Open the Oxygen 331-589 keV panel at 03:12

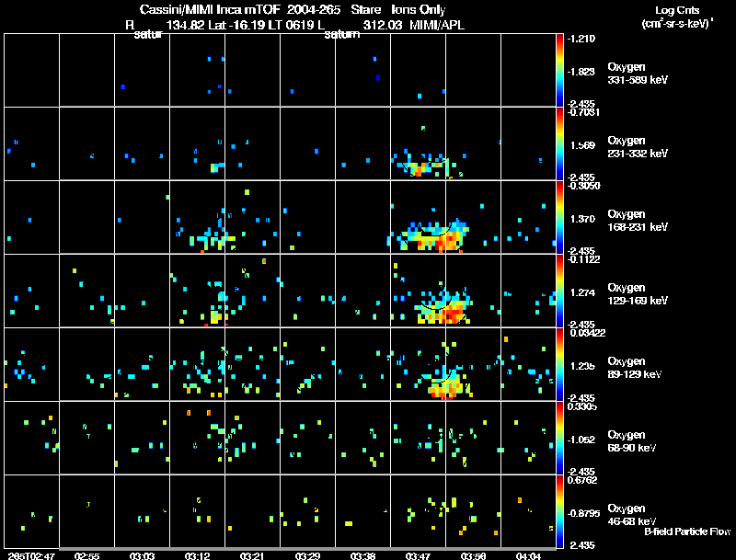point(197,71)
